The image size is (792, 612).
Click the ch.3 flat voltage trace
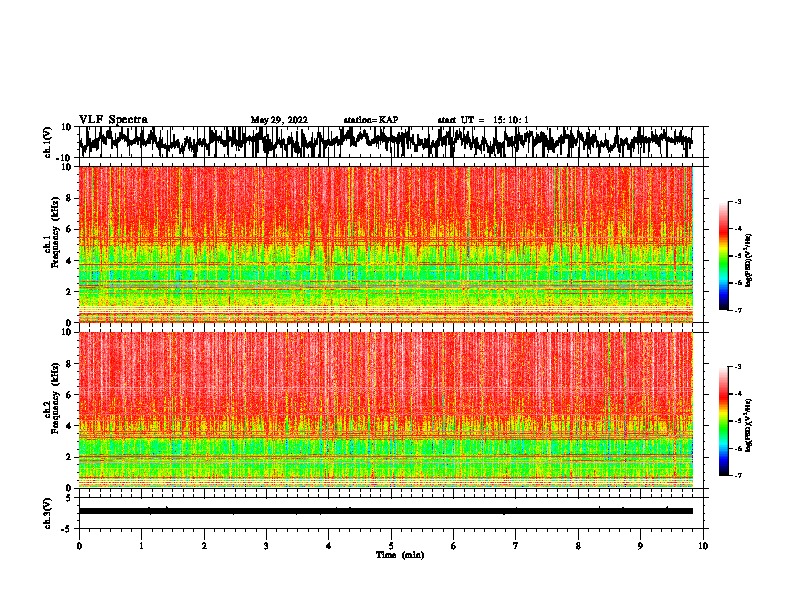point(386,511)
